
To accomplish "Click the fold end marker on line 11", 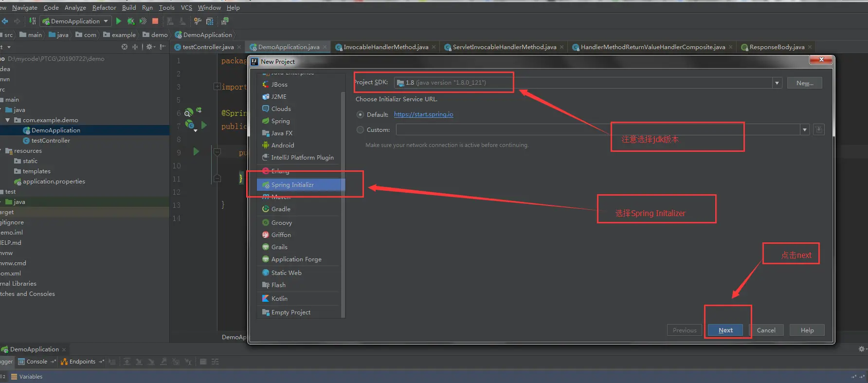I will tap(217, 178).
